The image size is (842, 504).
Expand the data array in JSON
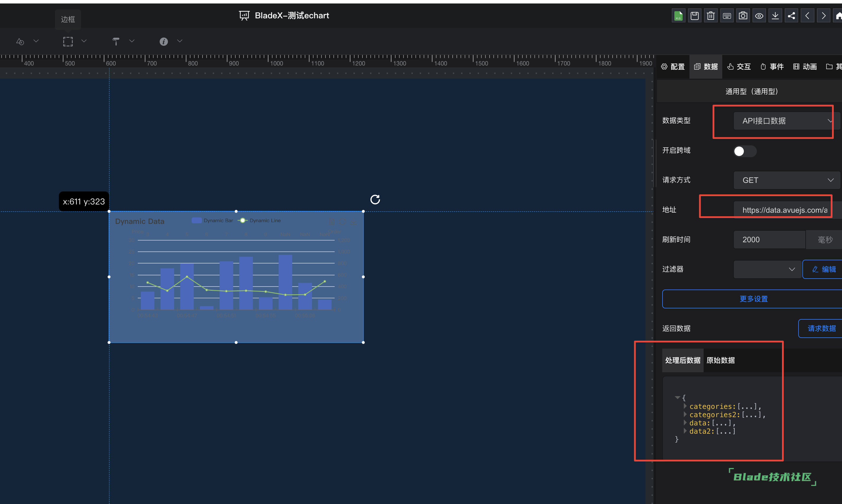tap(685, 422)
